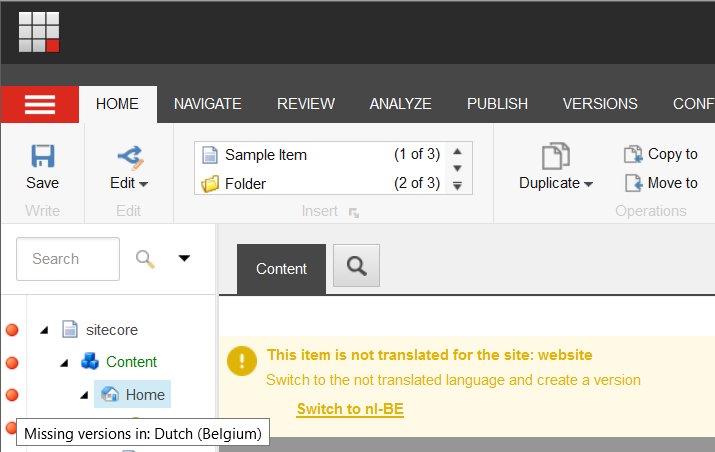The image size is (715, 452).
Task: Open the Edit dropdown arrow
Action: [x=143, y=184]
